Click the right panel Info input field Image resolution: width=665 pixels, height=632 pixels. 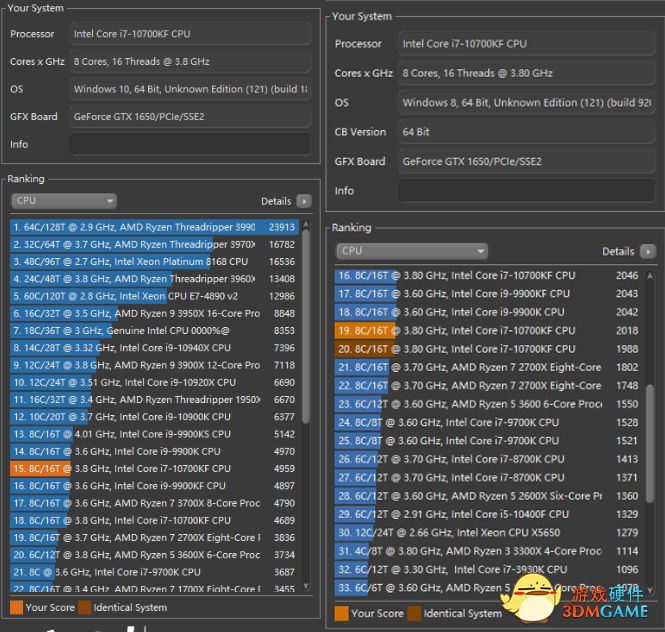point(526,190)
